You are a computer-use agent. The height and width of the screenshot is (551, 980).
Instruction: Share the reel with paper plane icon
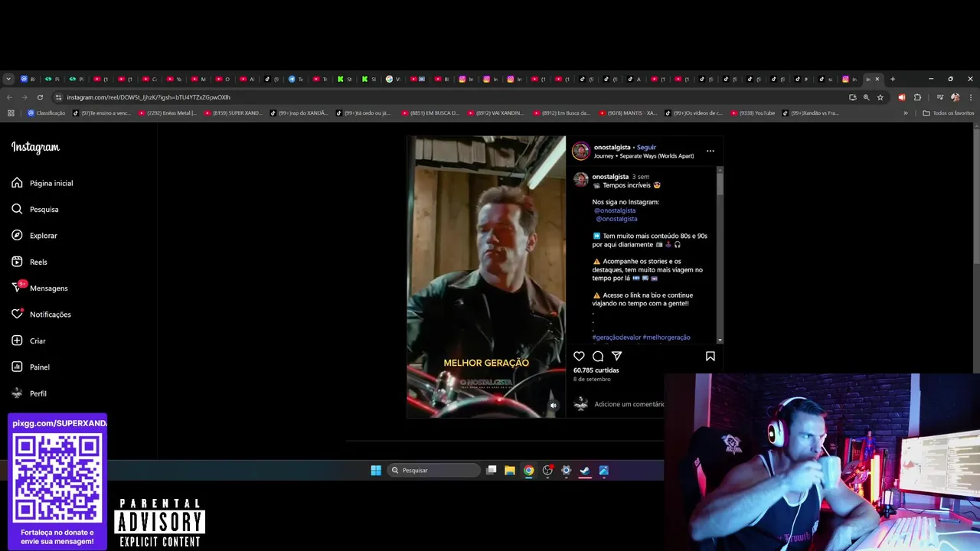616,356
